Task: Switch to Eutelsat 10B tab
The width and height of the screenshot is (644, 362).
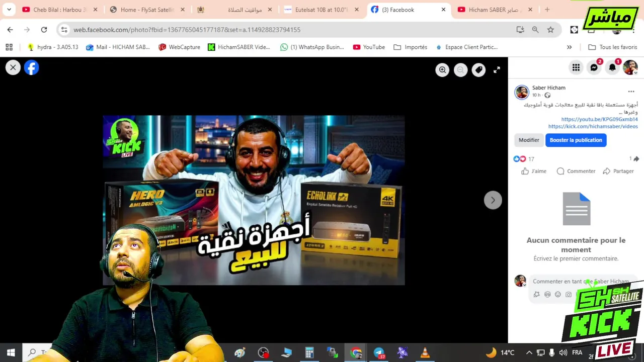Action: tap(323, 10)
